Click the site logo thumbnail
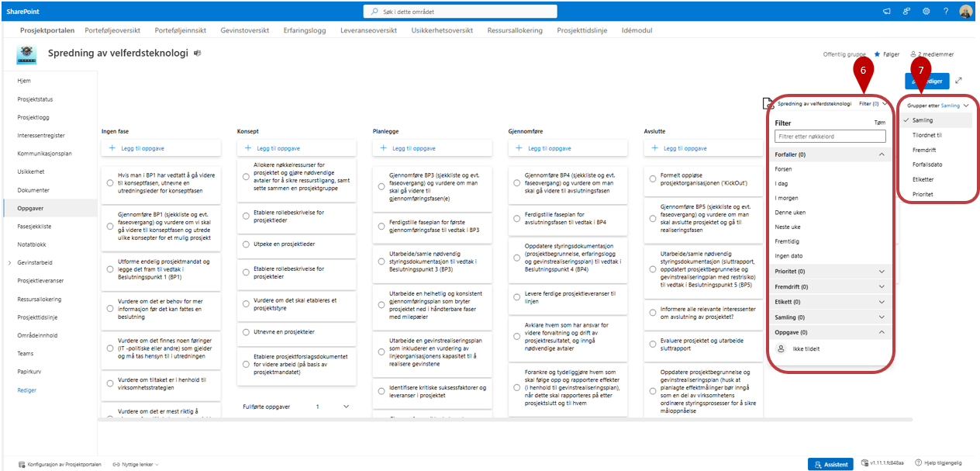This screenshot has height=471, width=980. click(x=28, y=54)
